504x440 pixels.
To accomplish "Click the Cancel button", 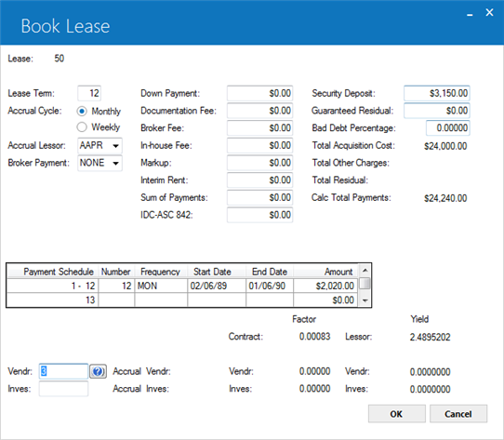I will pyautogui.click(x=458, y=414).
